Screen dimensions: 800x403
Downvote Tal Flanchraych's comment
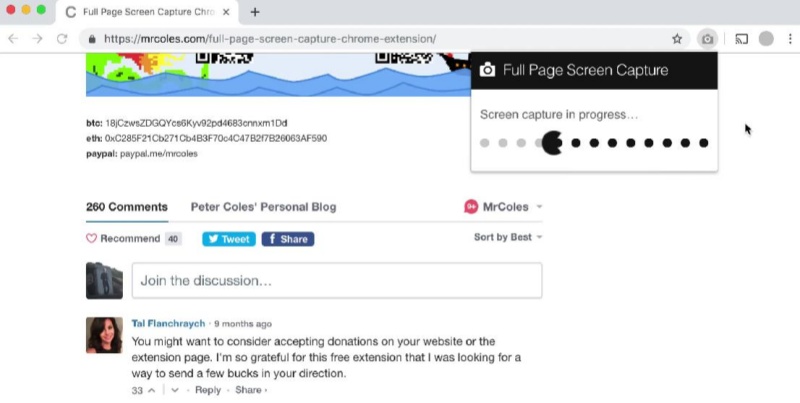point(174,390)
